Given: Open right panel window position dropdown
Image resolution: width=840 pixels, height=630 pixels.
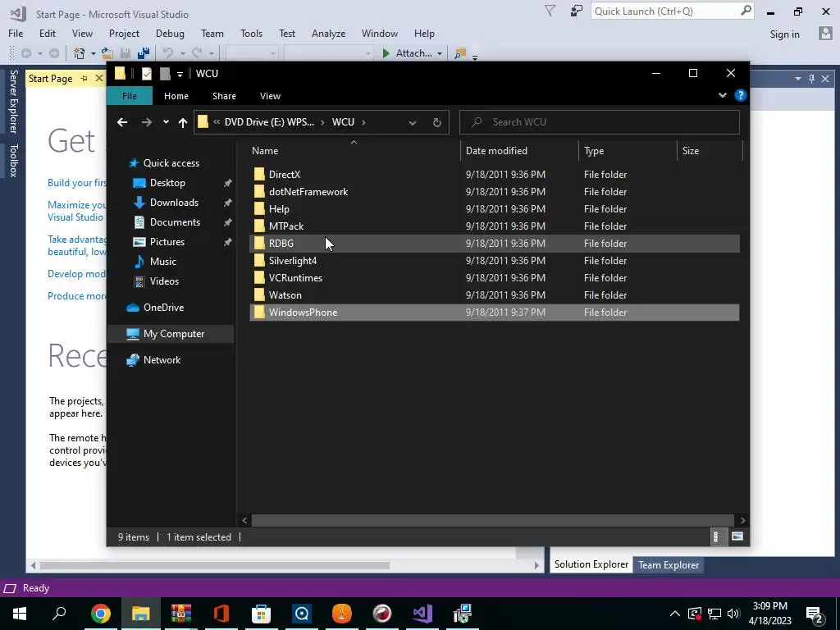Looking at the screenshot, I should (x=798, y=79).
